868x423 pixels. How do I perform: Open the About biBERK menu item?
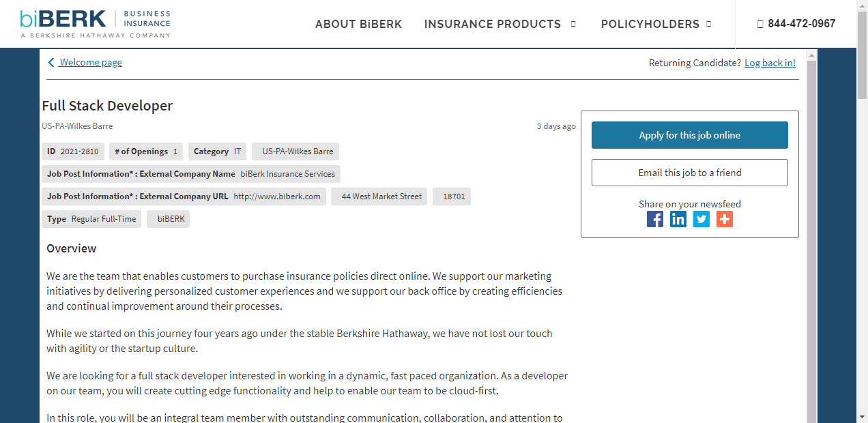point(358,24)
